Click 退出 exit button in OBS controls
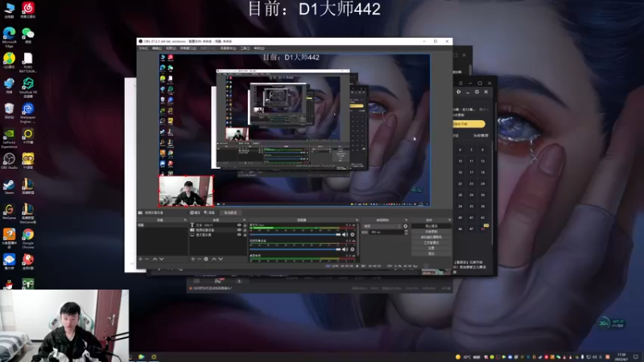This screenshot has height=362, width=644. [431, 253]
